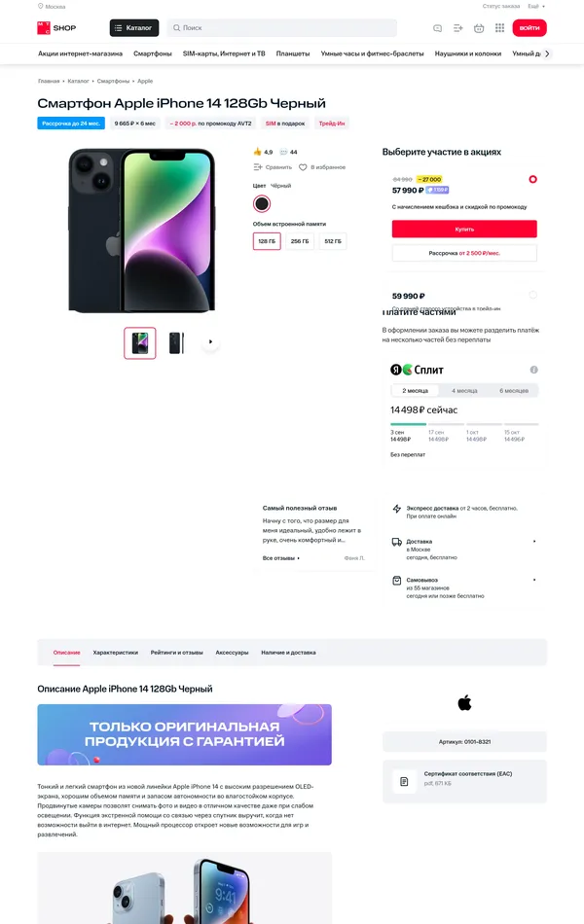The width and height of the screenshot is (584, 924).
Task: Select the 4 месяца Split tab
Action: (x=464, y=391)
